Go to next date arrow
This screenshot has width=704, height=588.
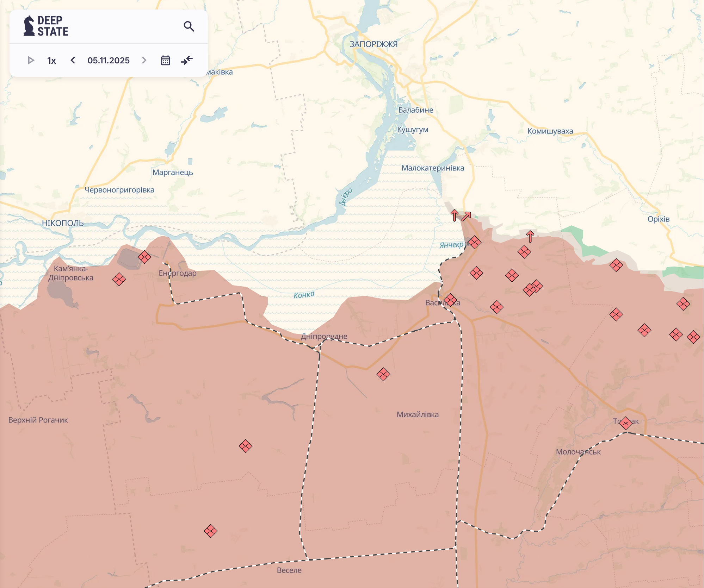[144, 61]
